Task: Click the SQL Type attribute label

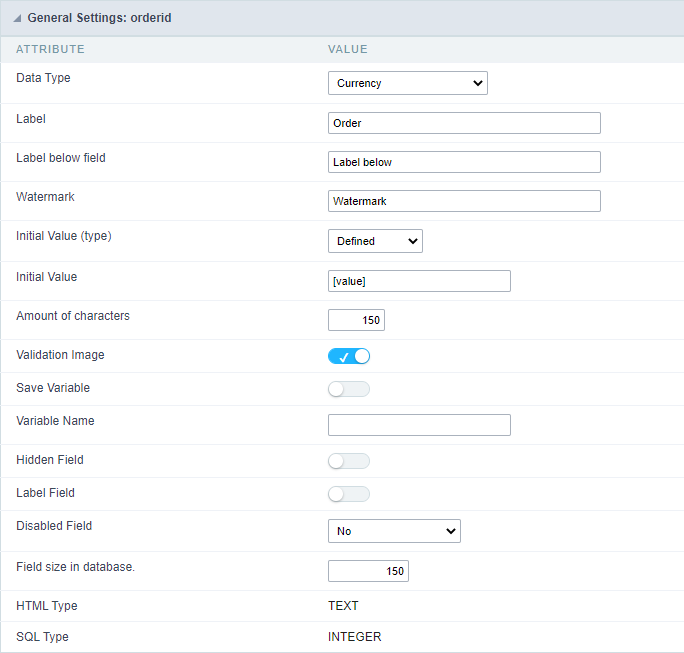Action: tap(42, 637)
